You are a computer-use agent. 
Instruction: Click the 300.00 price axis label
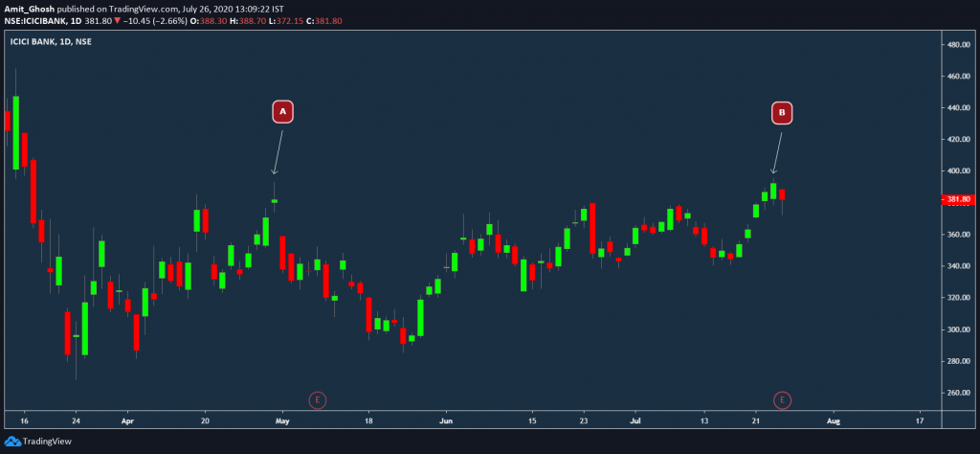(958, 329)
